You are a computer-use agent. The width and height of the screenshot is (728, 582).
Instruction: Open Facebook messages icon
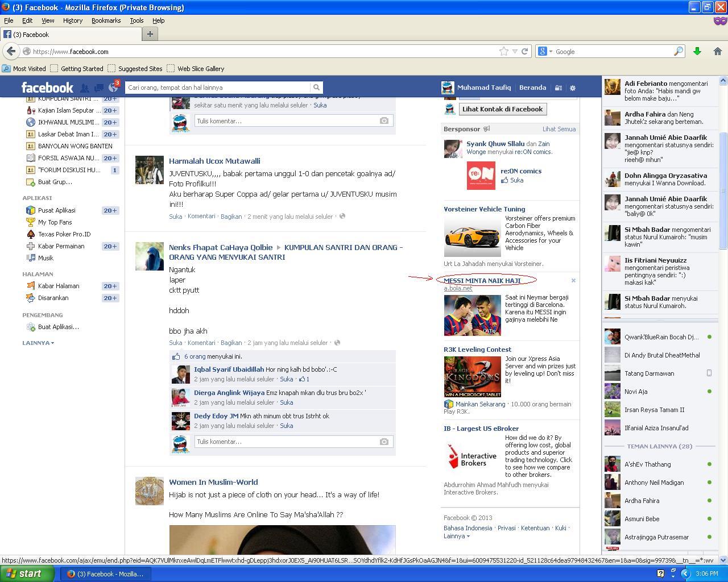pos(99,88)
